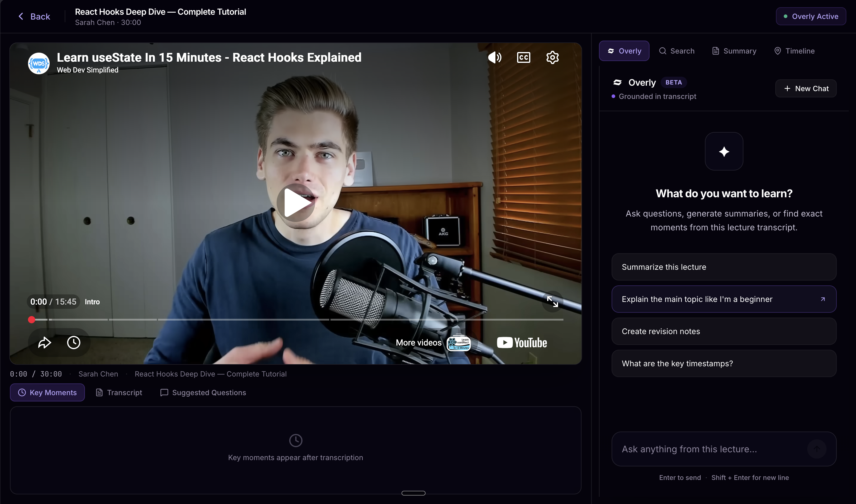Click the BETA badge next to Overly
Image resolution: width=856 pixels, height=504 pixels.
click(674, 82)
